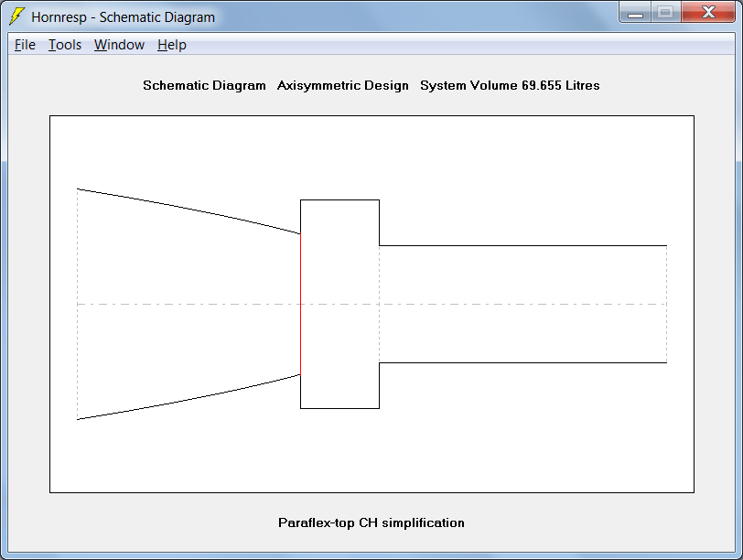Click the 'Hornresp - Schematic Diagram' title text
The image size is (743, 560).
tap(124, 17)
